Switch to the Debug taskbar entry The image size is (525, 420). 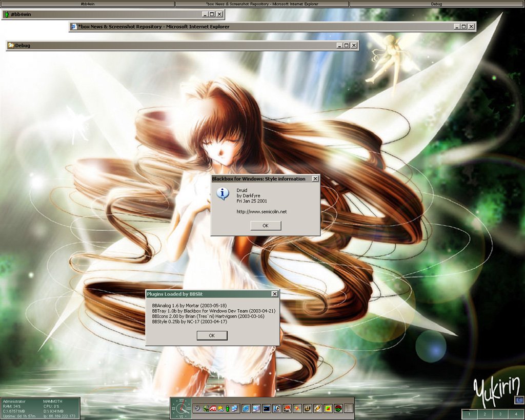(x=437, y=4)
